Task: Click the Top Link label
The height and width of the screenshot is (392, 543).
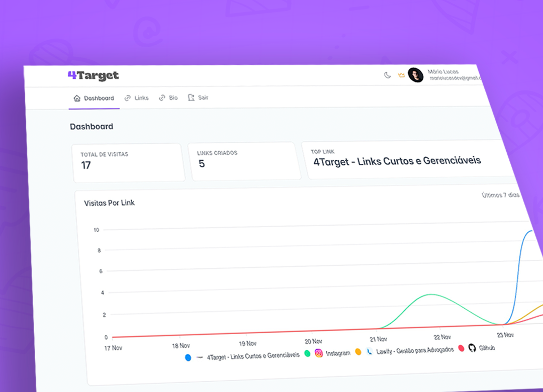Action: [x=322, y=152]
